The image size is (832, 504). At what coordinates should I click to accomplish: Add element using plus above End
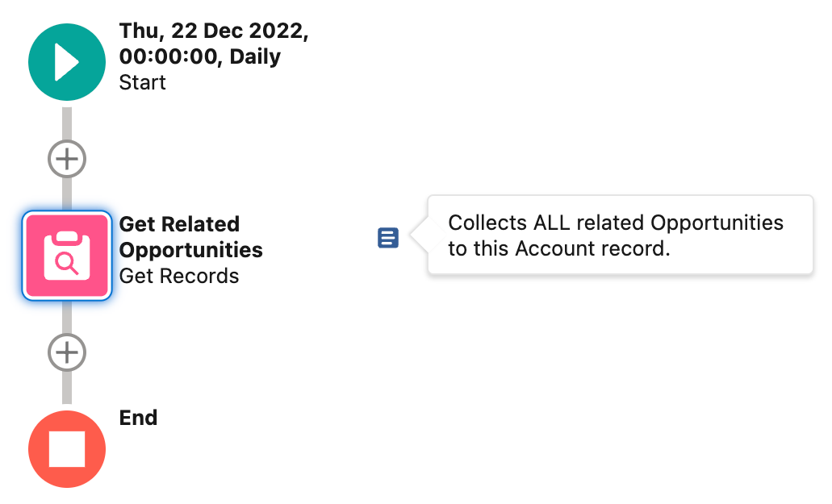pos(67,352)
